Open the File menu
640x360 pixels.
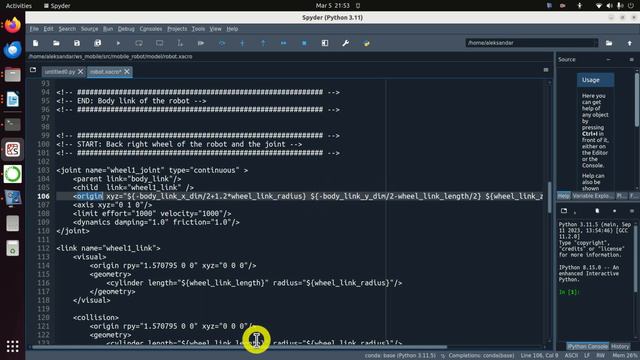(x=34, y=29)
